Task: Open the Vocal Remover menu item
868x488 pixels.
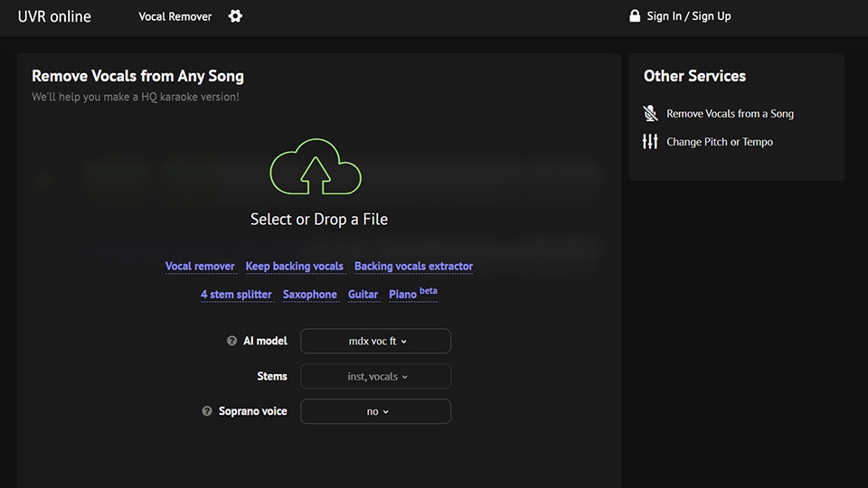Action: pos(175,16)
